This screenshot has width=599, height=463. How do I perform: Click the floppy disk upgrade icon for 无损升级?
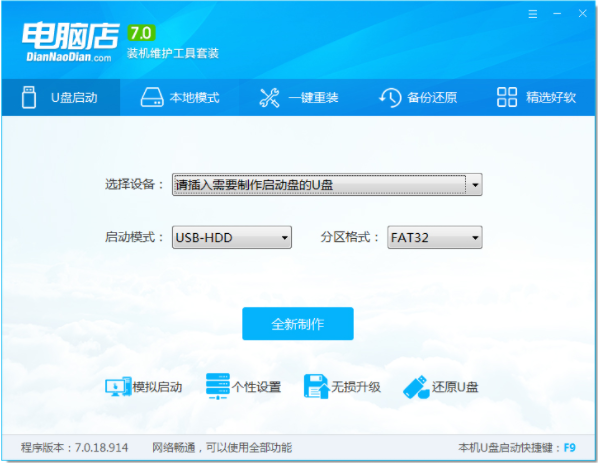point(317,387)
